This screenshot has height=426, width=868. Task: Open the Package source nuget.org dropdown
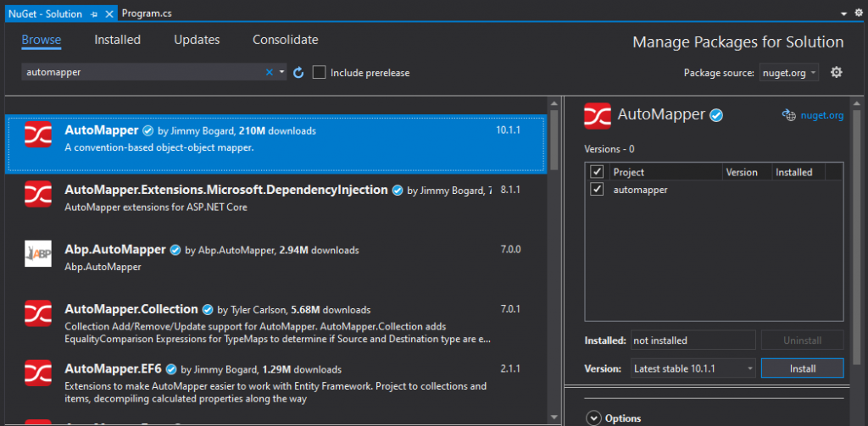point(789,73)
